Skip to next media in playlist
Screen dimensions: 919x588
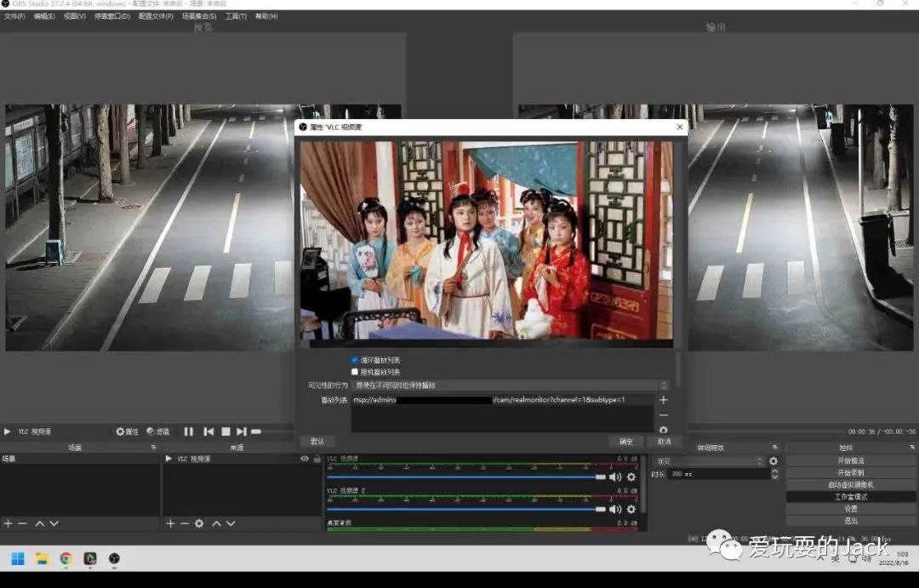tap(242, 431)
